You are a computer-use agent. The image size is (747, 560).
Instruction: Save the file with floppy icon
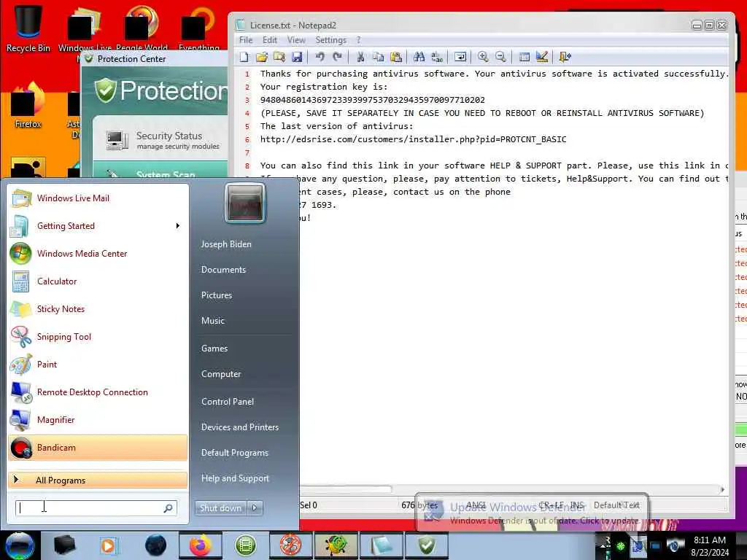(297, 57)
